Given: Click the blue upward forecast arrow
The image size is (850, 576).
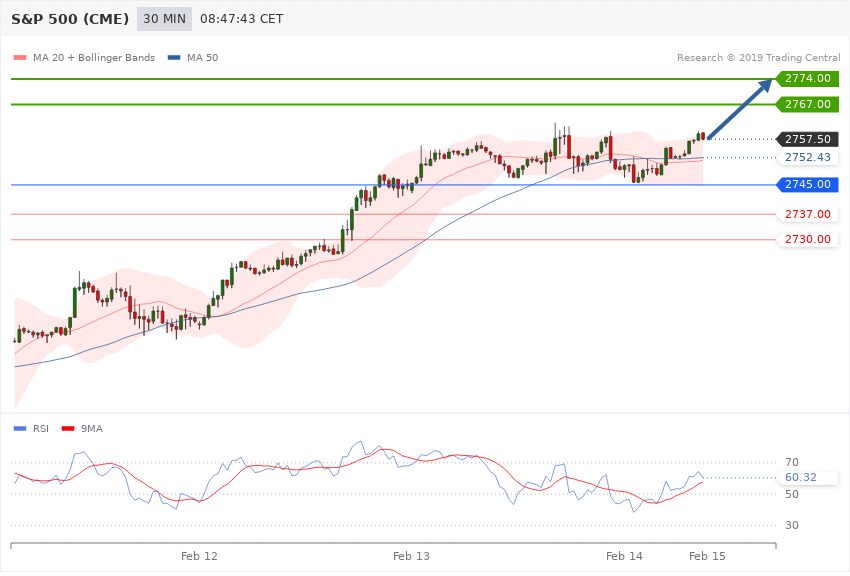Looking at the screenshot, I should (x=743, y=112).
